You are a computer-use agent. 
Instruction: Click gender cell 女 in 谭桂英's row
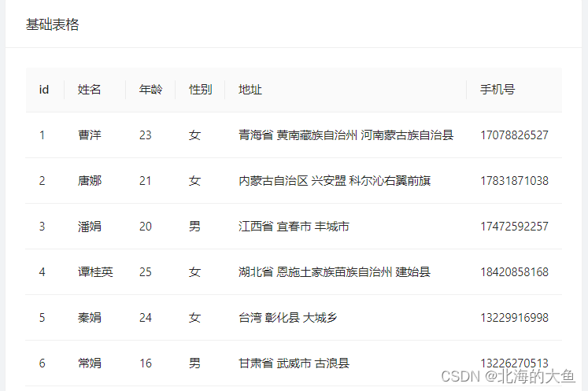tap(194, 271)
